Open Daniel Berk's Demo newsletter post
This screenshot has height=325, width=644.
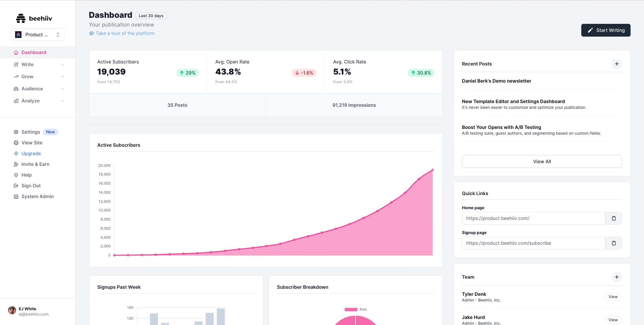[496, 81]
